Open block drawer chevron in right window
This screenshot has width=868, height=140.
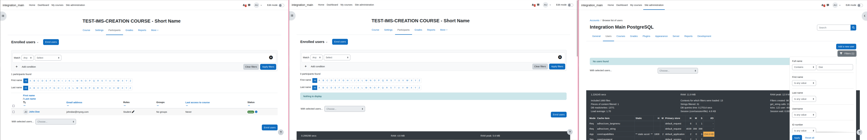(x=865, y=16)
